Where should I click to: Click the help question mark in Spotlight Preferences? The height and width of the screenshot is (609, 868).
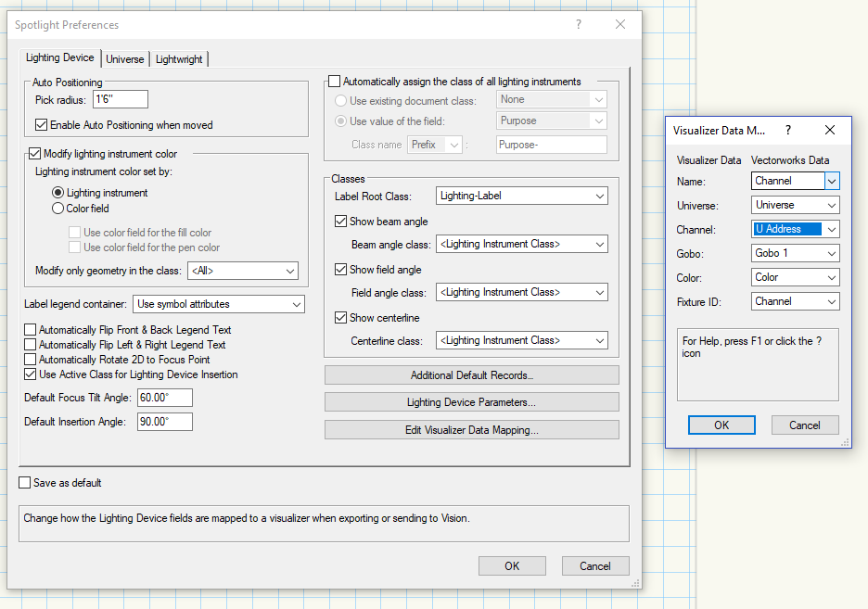coord(579,25)
